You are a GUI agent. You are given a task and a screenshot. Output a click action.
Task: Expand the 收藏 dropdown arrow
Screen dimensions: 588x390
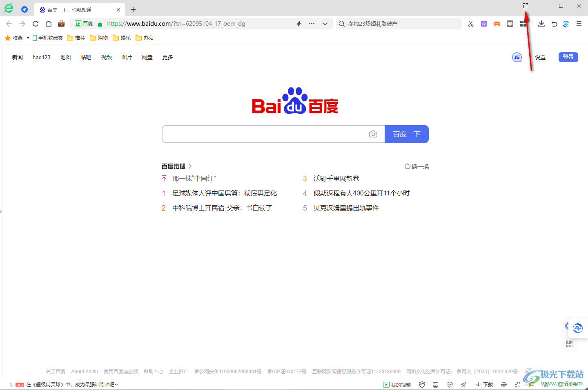[x=28, y=38]
